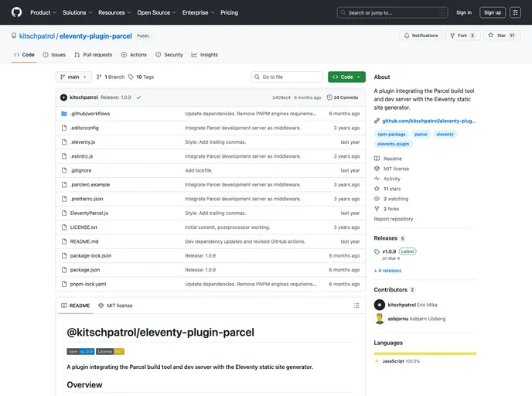Open JavaScript 100.0% language link
Screen dimensions: 532x396
[401, 361]
